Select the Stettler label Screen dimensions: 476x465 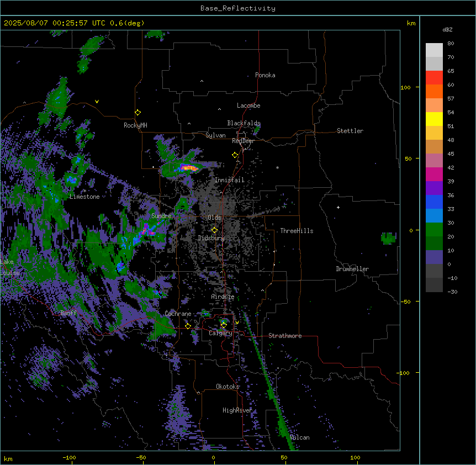[350, 131]
